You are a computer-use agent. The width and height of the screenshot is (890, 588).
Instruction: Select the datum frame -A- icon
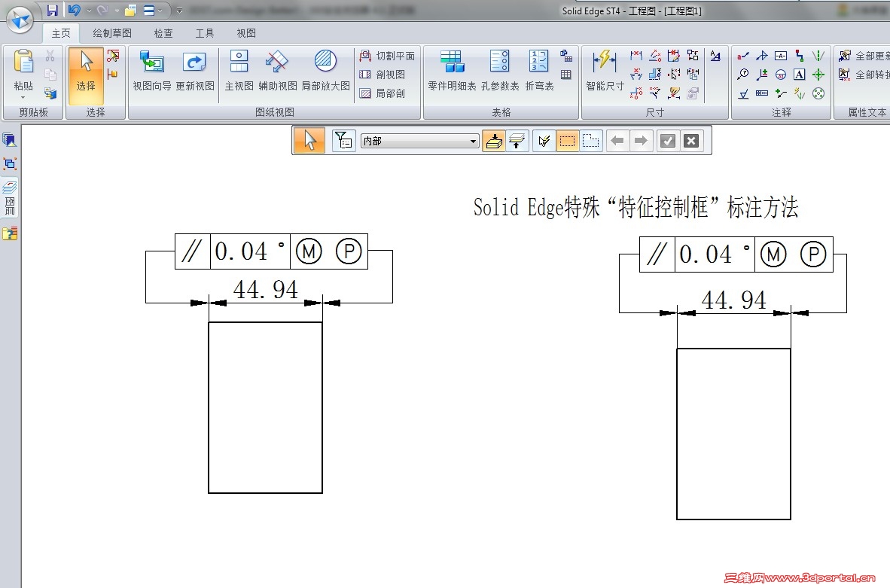pyautogui.click(x=781, y=56)
